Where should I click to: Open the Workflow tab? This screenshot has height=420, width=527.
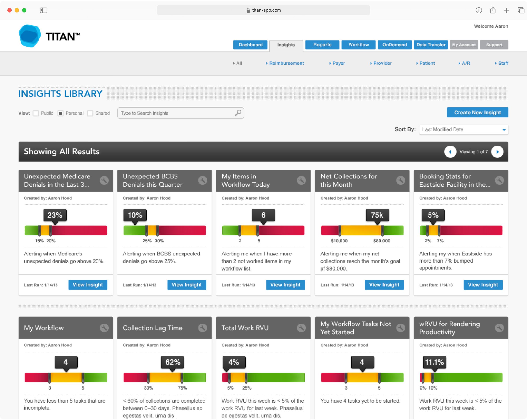[358, 45]
